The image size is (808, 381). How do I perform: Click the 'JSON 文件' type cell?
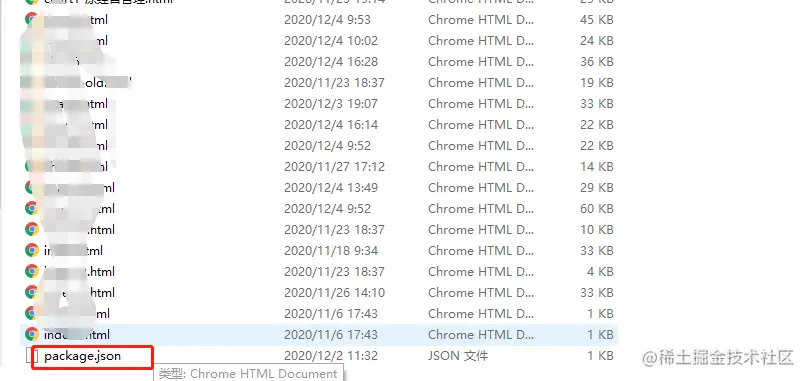(458, 356)
